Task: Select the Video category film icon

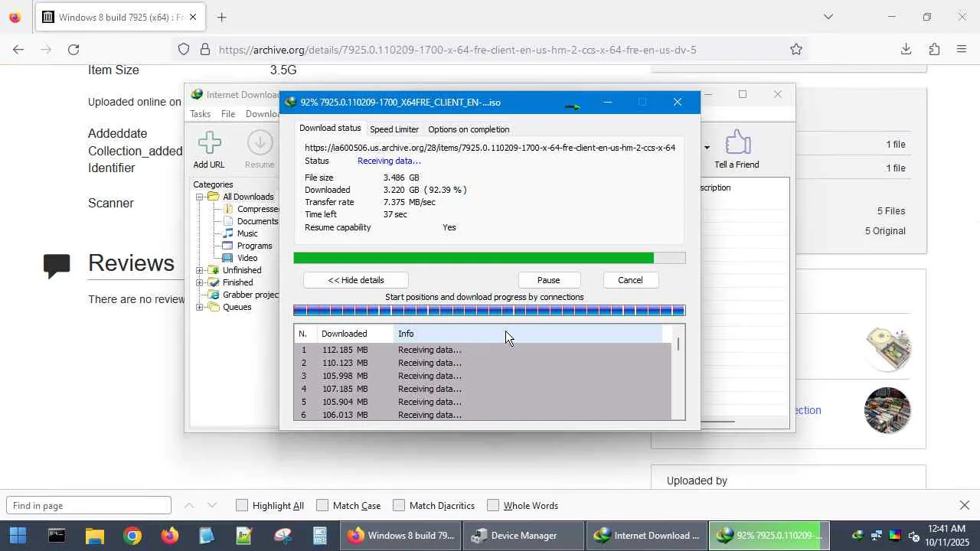Action: tap(228, 258)
